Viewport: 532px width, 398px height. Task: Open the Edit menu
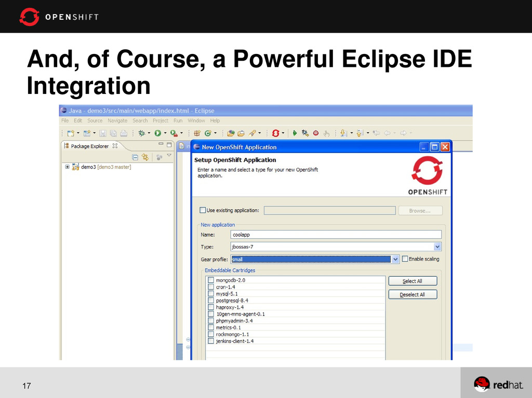(x=78, y=121)
